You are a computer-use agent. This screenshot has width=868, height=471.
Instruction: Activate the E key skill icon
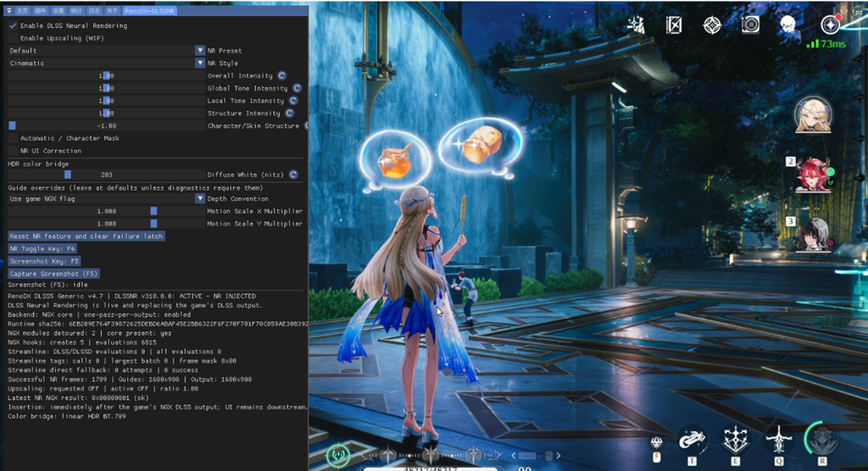tap(736, 441)
